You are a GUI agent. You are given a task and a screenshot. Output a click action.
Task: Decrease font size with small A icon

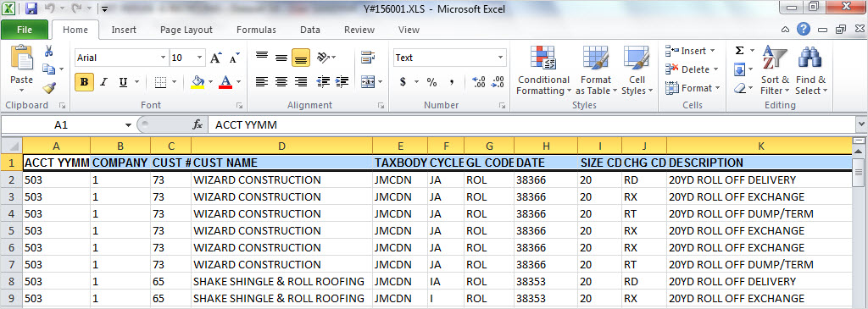[x=234, y=58]
